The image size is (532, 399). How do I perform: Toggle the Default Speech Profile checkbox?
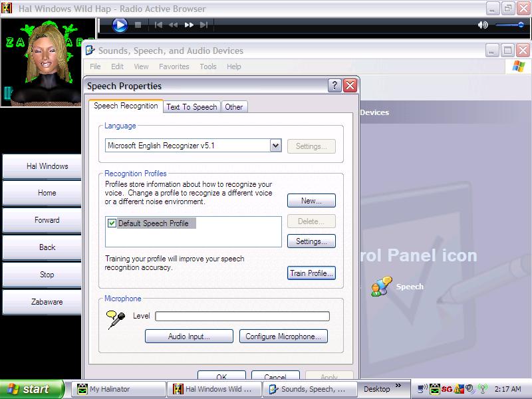pyautogui.click(x=112, y=223)
